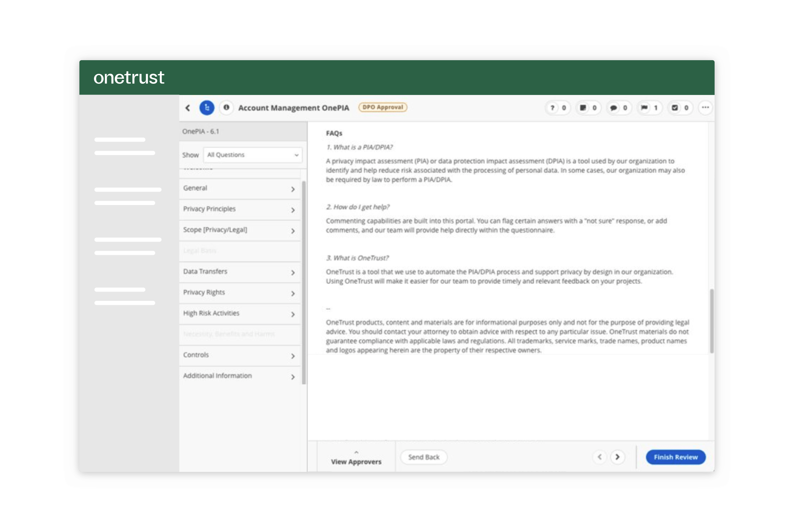
Task: Click the main content scrollbar thumb
Action: click(x=711, y=321)
